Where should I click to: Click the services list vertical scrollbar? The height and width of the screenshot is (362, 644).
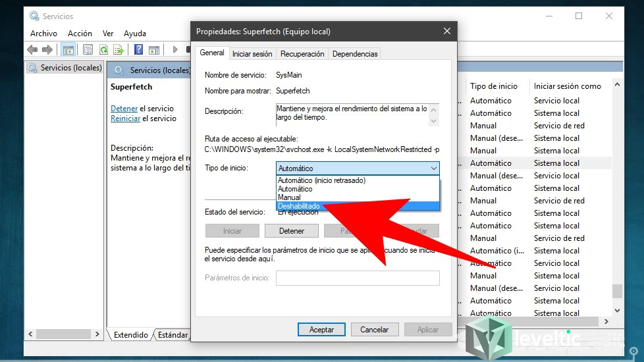pos(617,197)
